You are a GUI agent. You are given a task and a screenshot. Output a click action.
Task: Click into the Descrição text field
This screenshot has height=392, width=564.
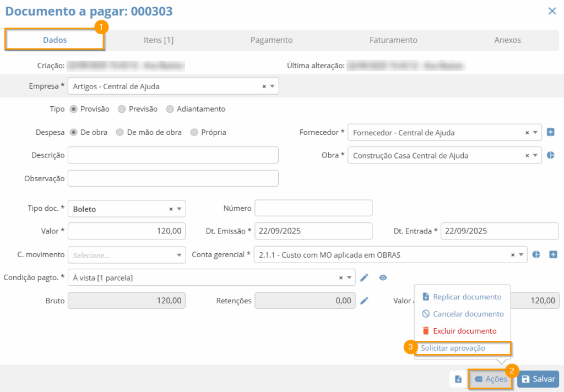coord(173,155)
